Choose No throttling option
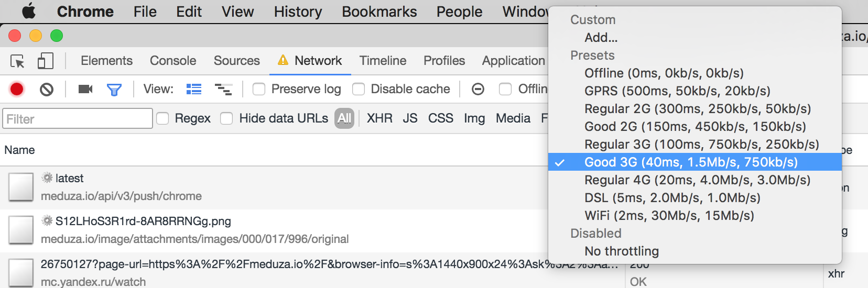 click(x=695, y=251)
